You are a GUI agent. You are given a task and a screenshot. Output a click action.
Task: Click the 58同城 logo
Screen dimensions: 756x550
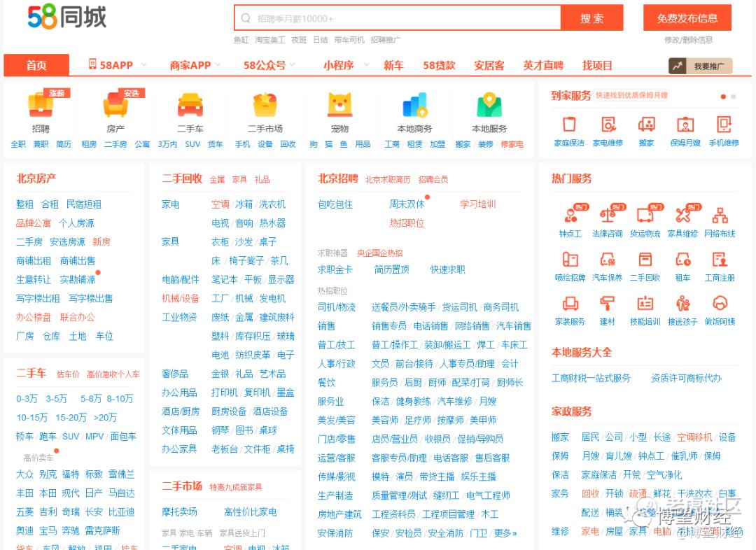point(66,17)
